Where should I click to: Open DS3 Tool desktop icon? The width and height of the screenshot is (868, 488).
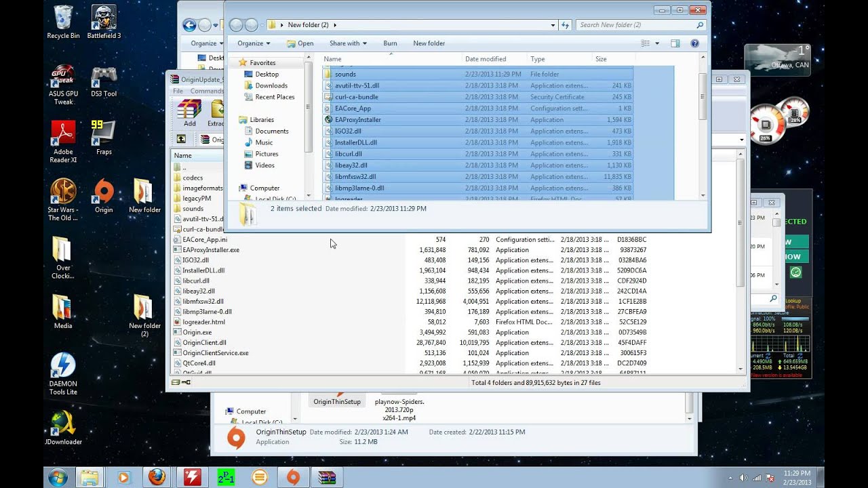[x=104, y=81]
